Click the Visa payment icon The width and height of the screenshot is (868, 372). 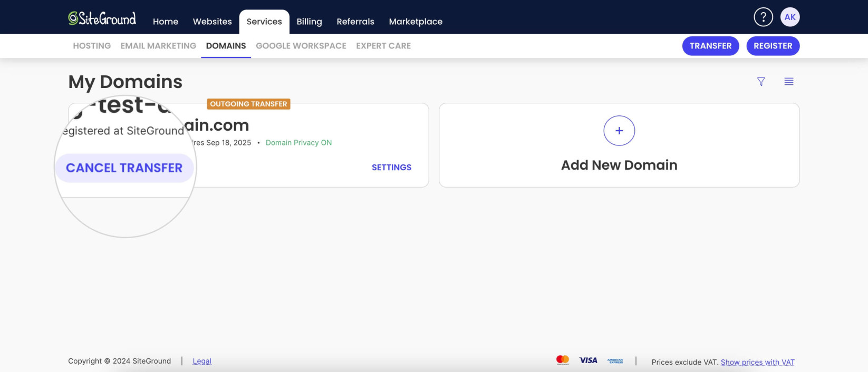click(589, 360)
